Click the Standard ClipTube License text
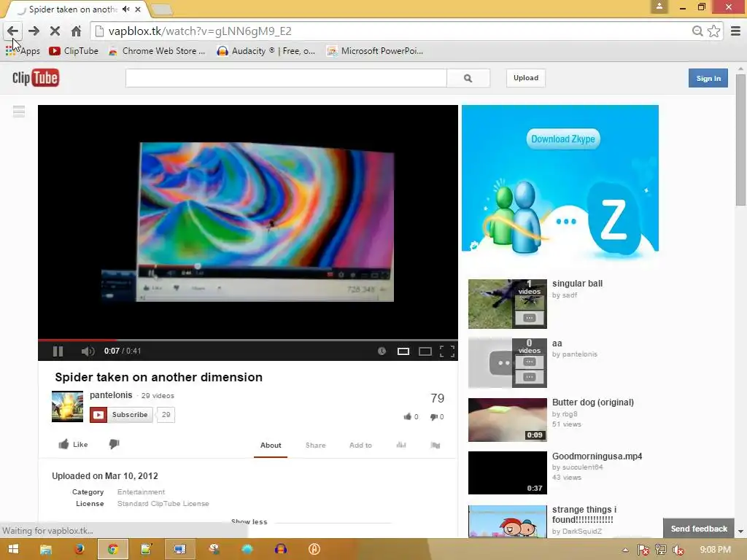This screenshot has width=747, height=560. [163, 503]
